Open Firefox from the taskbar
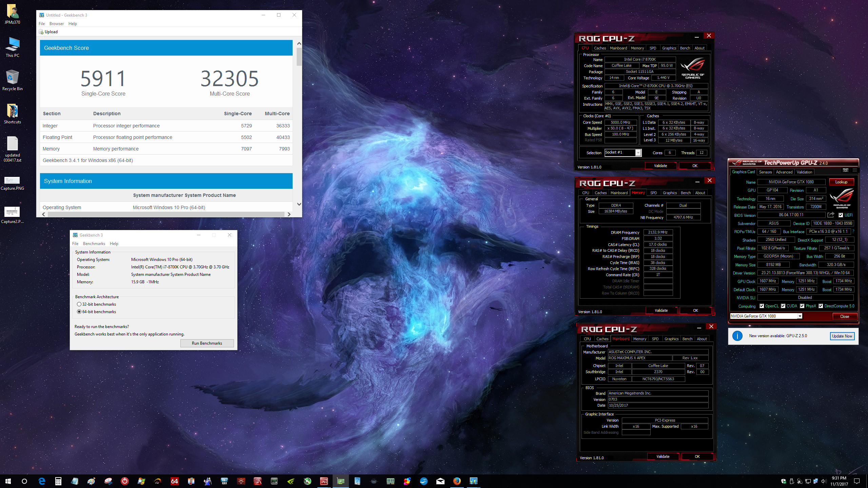Viewport: 868px width, 488px height. coord(457,481)
